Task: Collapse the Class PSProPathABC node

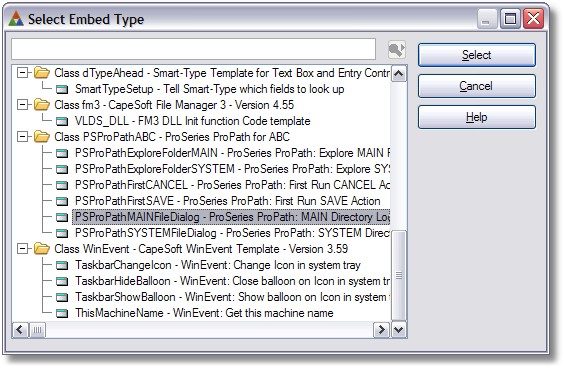Action: [x=22, y=137]
